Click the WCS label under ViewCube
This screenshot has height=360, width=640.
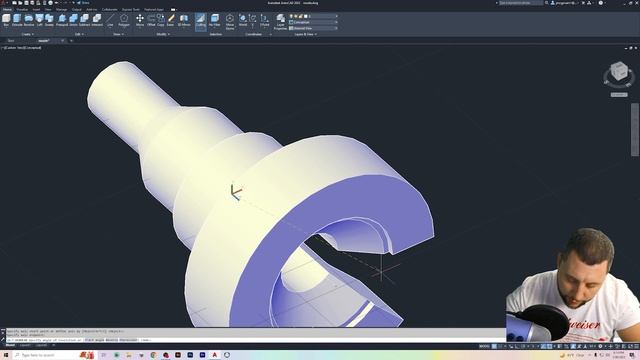coord(619,95)
